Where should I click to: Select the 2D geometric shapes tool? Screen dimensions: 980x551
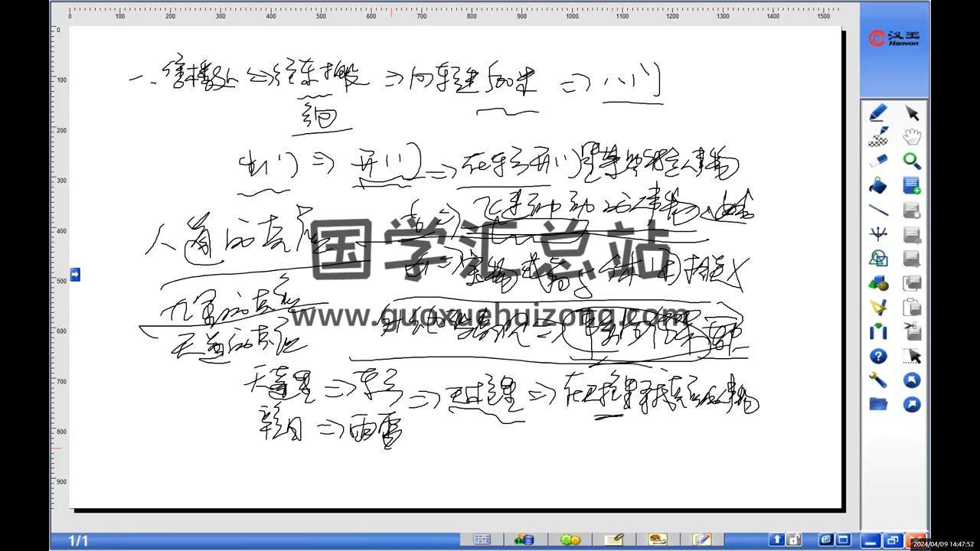point(878,259)
